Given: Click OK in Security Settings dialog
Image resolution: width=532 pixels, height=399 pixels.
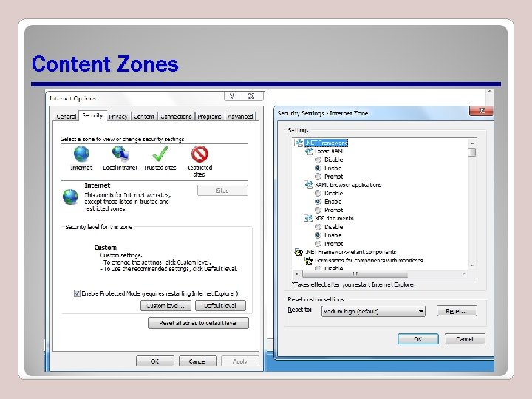Looking at the screenshot, I should click(418, 339).
